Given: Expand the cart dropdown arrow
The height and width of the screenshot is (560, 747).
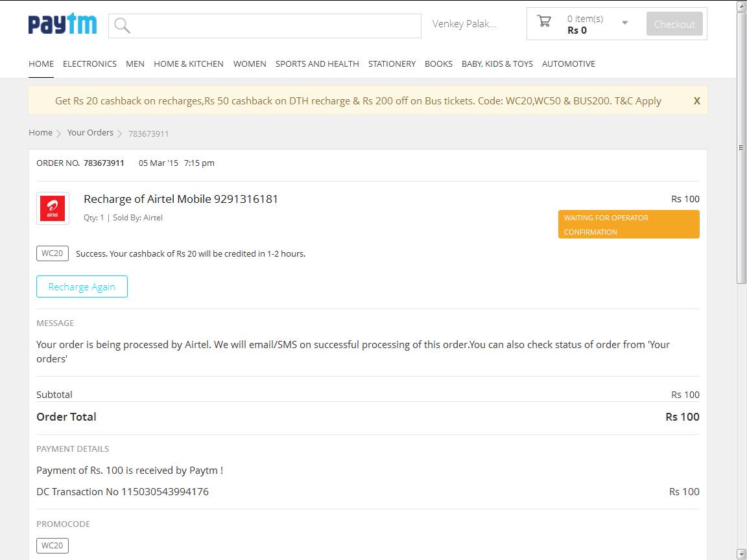Looking at the screenshot, I should click(625, 23).
